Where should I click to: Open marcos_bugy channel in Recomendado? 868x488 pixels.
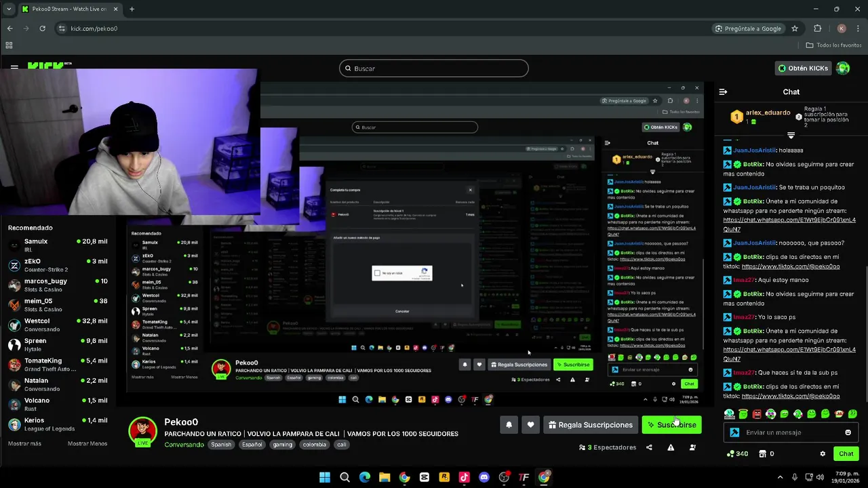tap(58, 285)
